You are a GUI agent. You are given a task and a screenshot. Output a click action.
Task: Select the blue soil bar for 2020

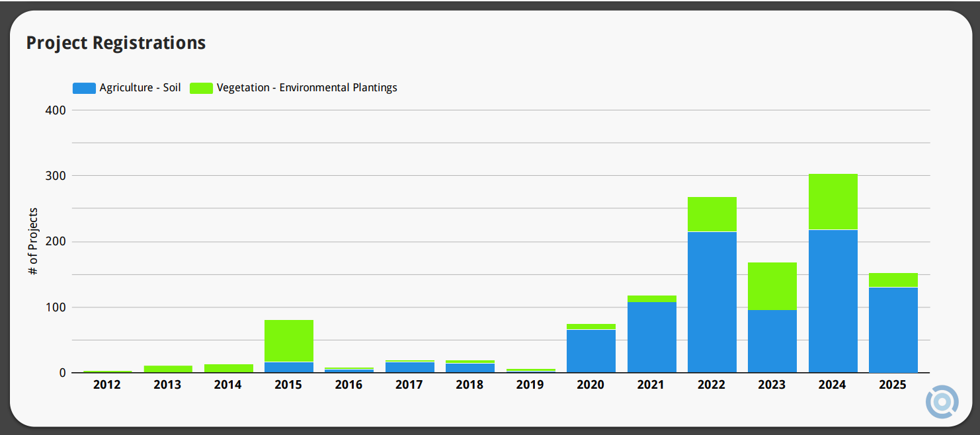coord(591,351)
